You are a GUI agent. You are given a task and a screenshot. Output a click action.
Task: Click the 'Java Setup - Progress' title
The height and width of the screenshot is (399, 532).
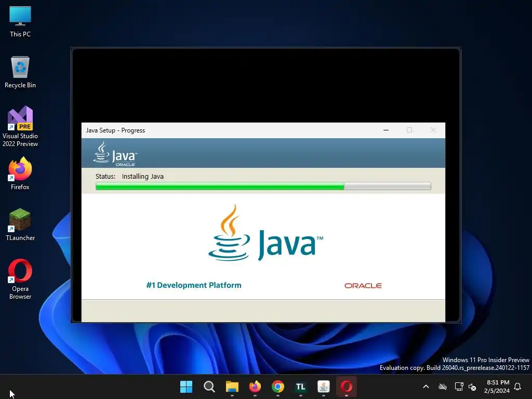(115, 130)
